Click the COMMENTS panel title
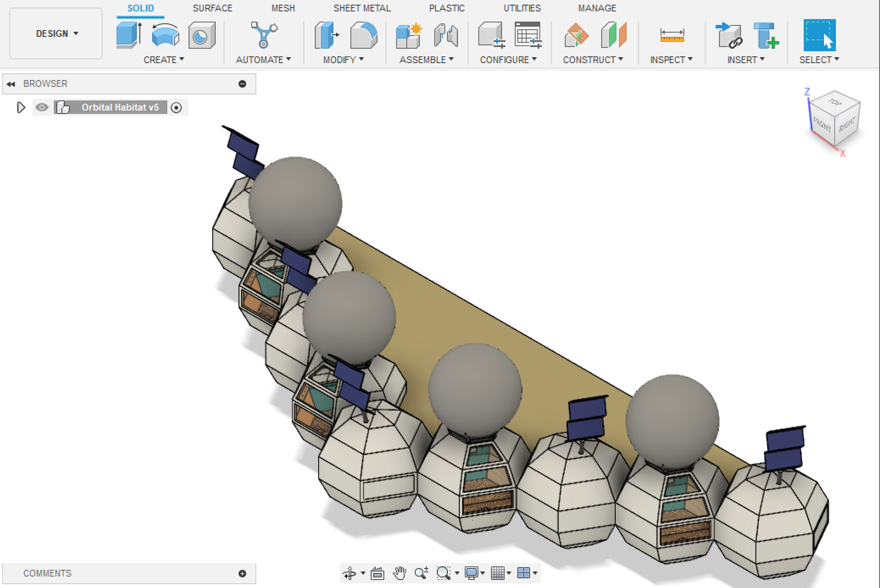Viewport: 880px width, 588px height. click(47, 574)
